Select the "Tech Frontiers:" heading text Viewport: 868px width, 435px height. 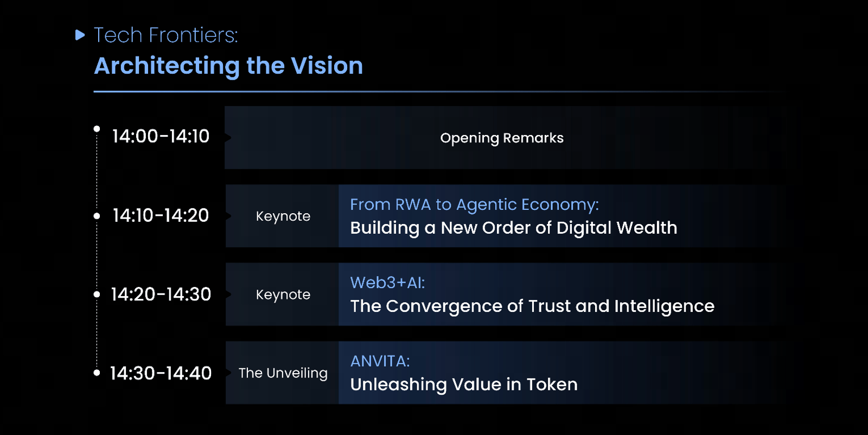click(165, 35)
